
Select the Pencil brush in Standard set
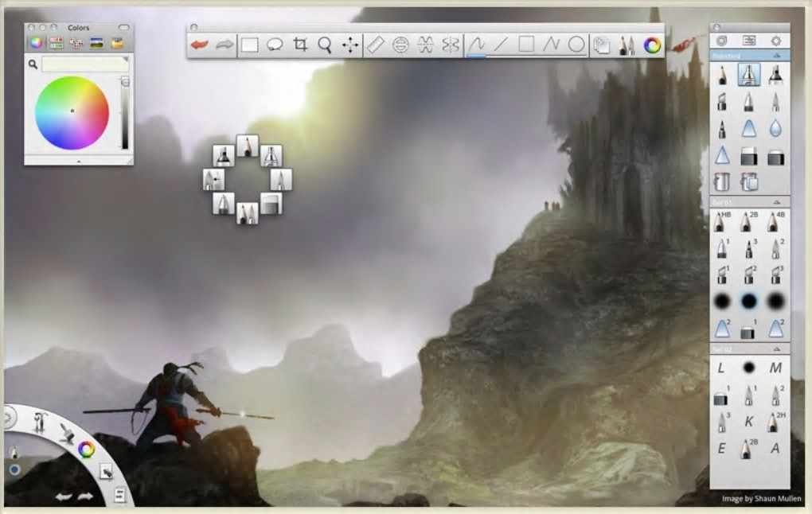coord(722,75)
